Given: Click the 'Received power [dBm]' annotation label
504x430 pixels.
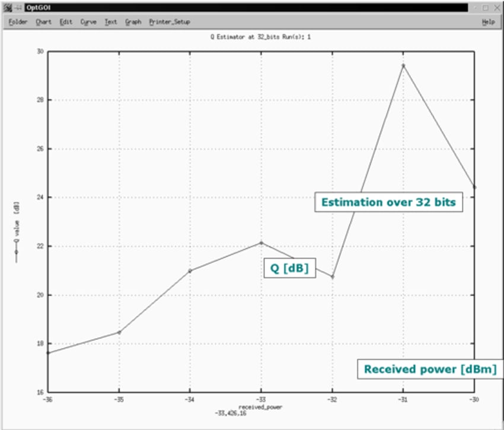Looking at the screenshot, I should (x=429, y=369).
